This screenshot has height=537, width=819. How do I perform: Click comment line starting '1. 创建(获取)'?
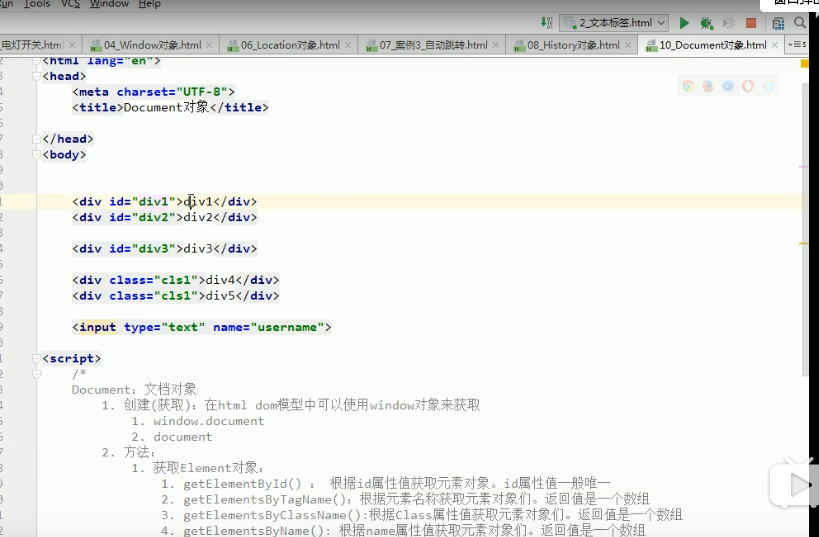291,405
